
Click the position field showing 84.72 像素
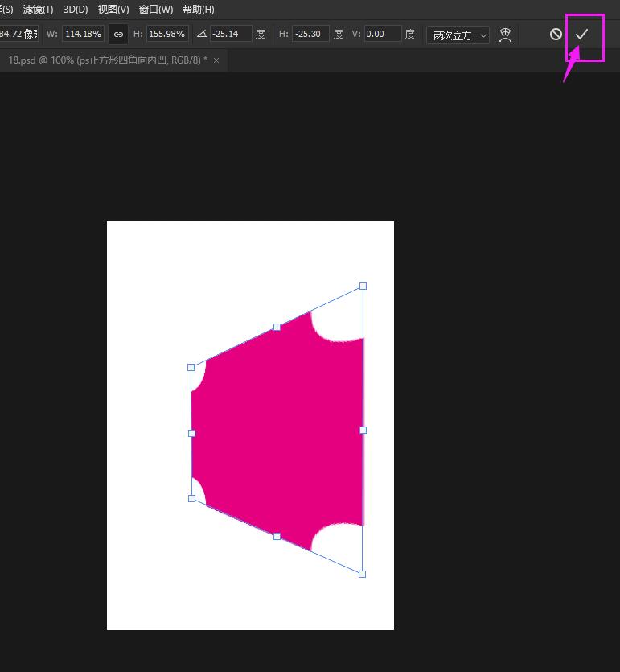point(18,34)
